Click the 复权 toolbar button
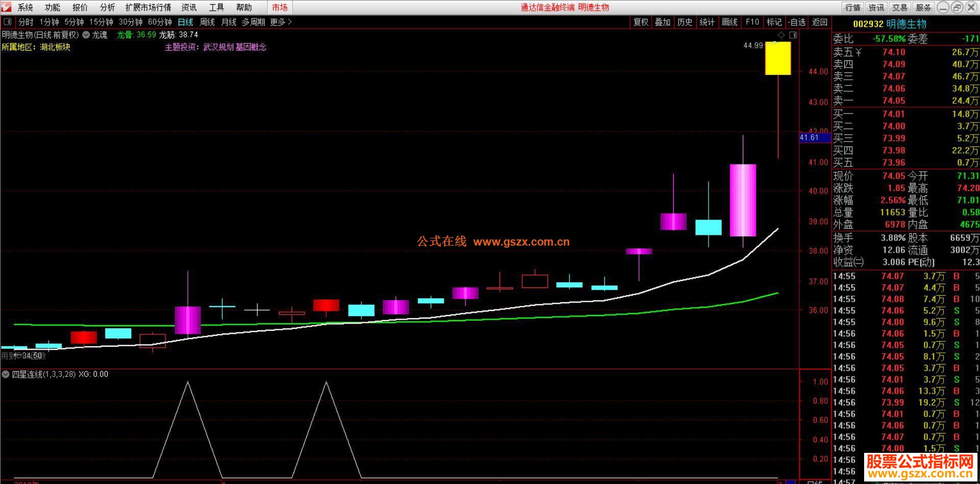Image resolution: width=980 pixels, height=484 pixels. (x=641, y=22)
